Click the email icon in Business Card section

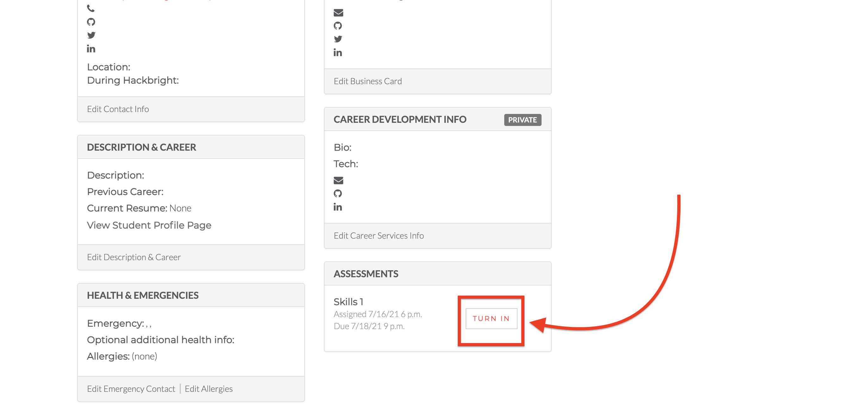[338, 12]
